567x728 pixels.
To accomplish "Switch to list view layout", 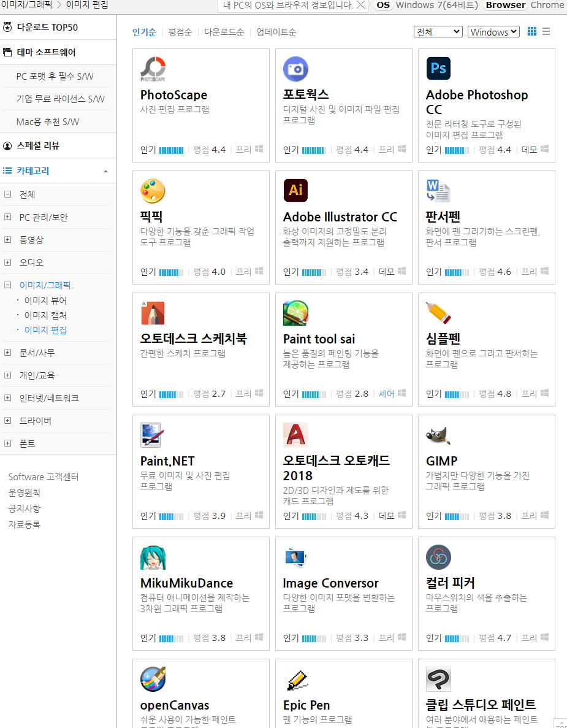I will (x=546, y=31).
